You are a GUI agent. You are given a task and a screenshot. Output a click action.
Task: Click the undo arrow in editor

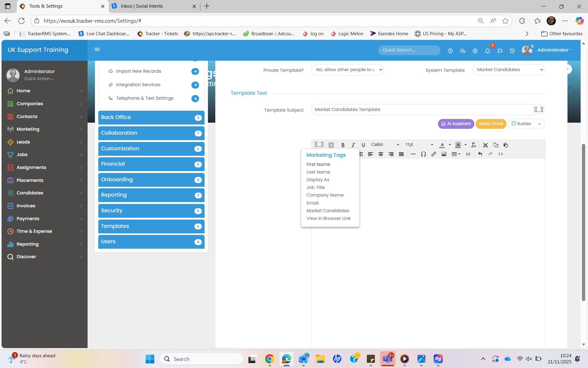tap(480, 154)
